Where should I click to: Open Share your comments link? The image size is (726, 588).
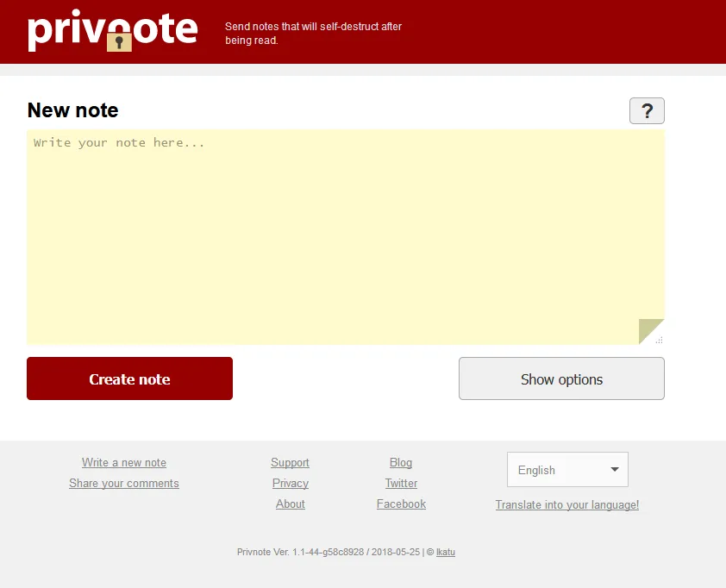pos(124,484)
